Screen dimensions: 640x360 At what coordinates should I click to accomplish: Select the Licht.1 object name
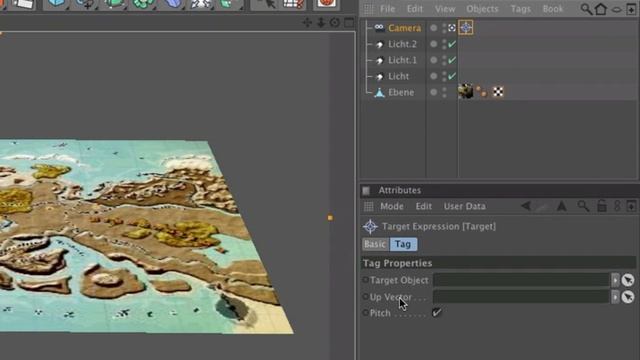click(x=402, y=60)
